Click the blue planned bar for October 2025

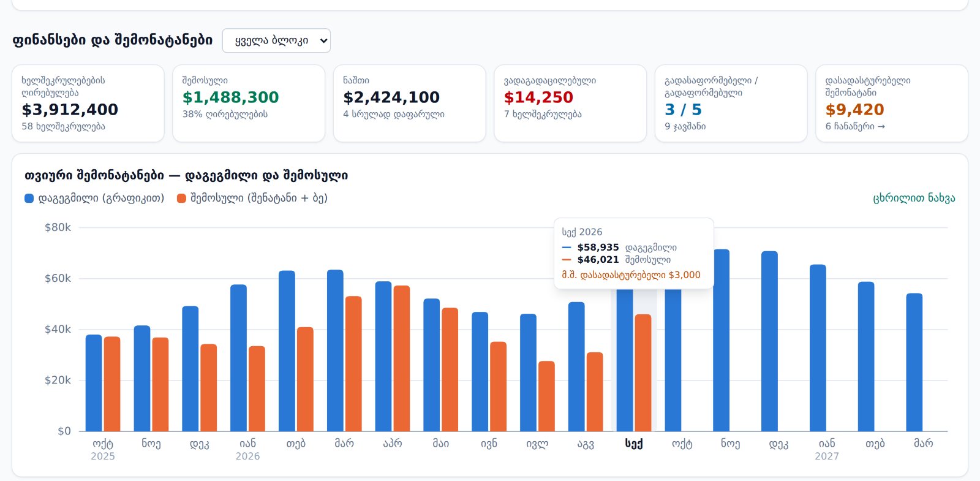pos(94,383)
